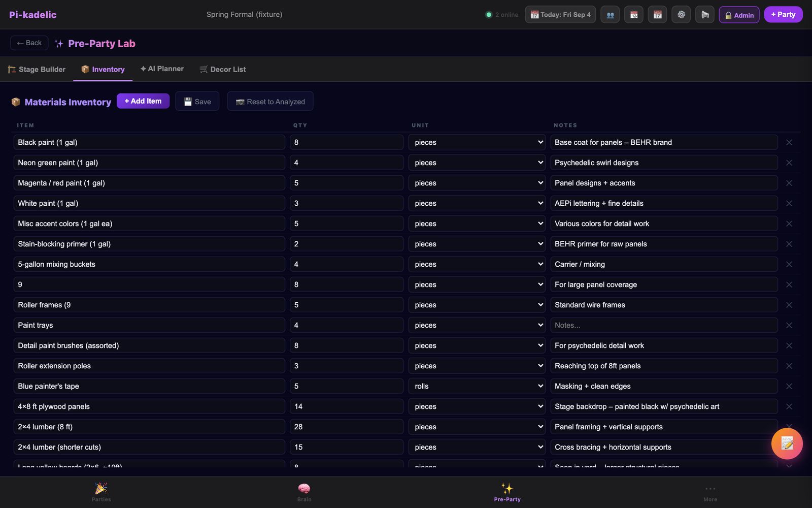The image size is (812, 508).
Task: Open the people/members icon in top bar
Action: [610, 15]
